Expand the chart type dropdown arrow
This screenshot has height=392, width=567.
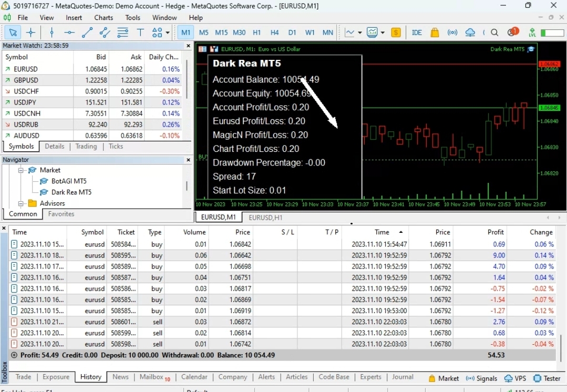coord(360,33)
